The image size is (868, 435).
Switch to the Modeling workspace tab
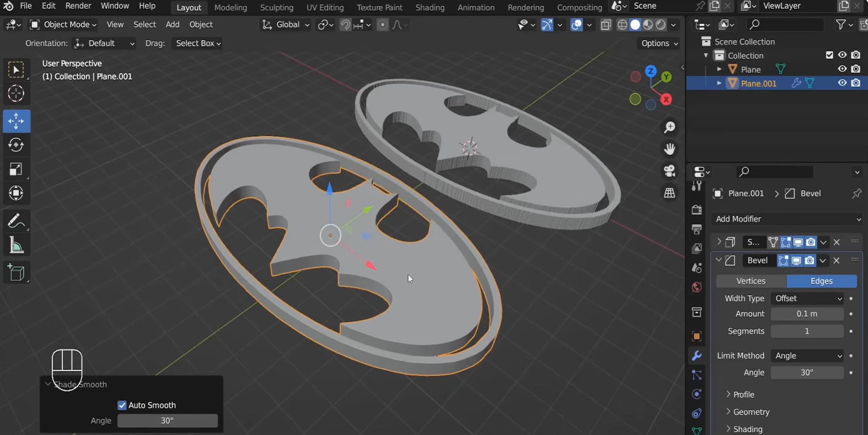coord(231,7)
